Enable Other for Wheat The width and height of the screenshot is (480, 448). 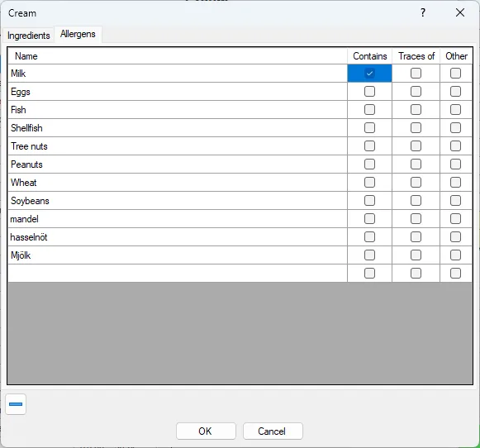(455, 183)
